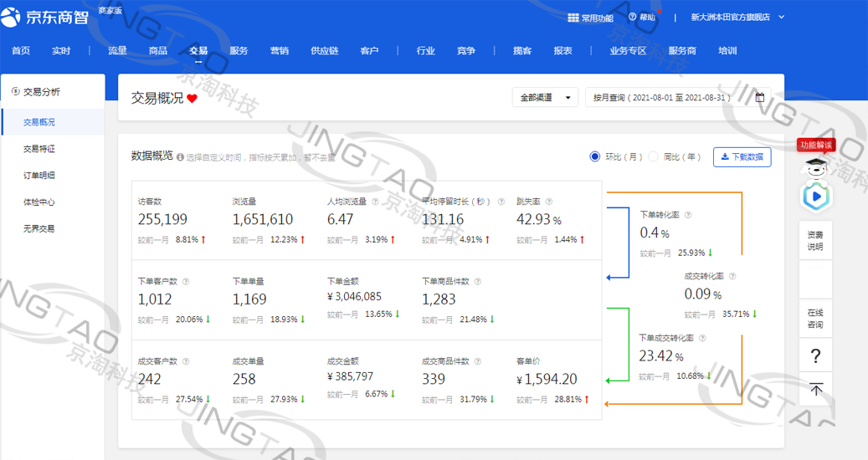
Task: Click the red heart favorite icon
Action: (192, 99)
